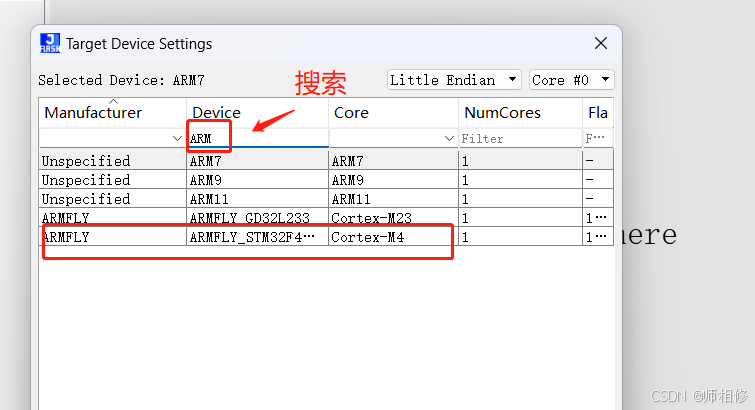Image resolution: width=755 pixels, height=410 pixels.
Task: Select the ARMFLY_STM32F4 device row
Action: tap(326, 237)
